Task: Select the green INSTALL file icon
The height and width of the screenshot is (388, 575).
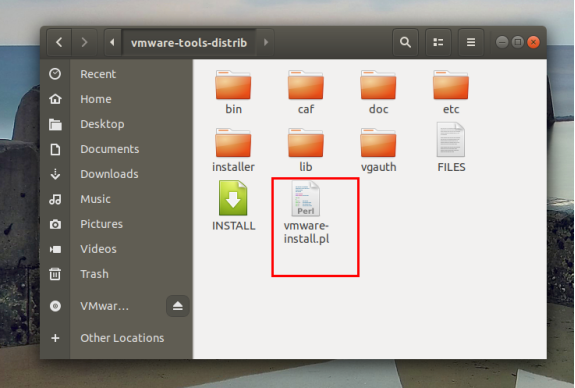Action: click(x=233, y=198)
